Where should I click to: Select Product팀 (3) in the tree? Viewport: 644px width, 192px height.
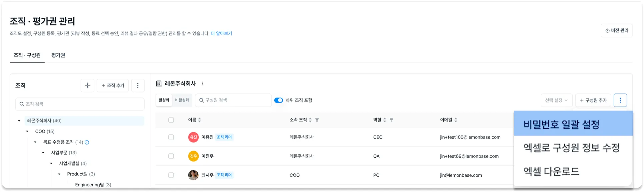pos(81,174)
